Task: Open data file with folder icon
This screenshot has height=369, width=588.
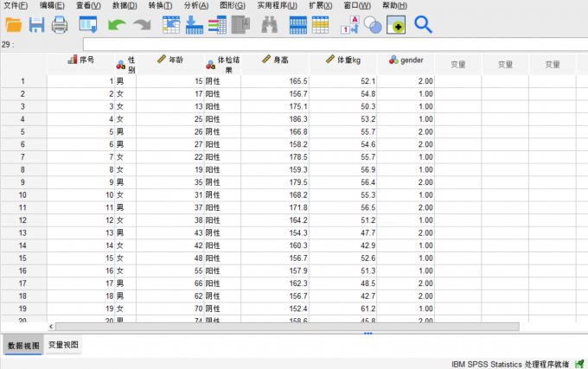Action: [14, 25]
